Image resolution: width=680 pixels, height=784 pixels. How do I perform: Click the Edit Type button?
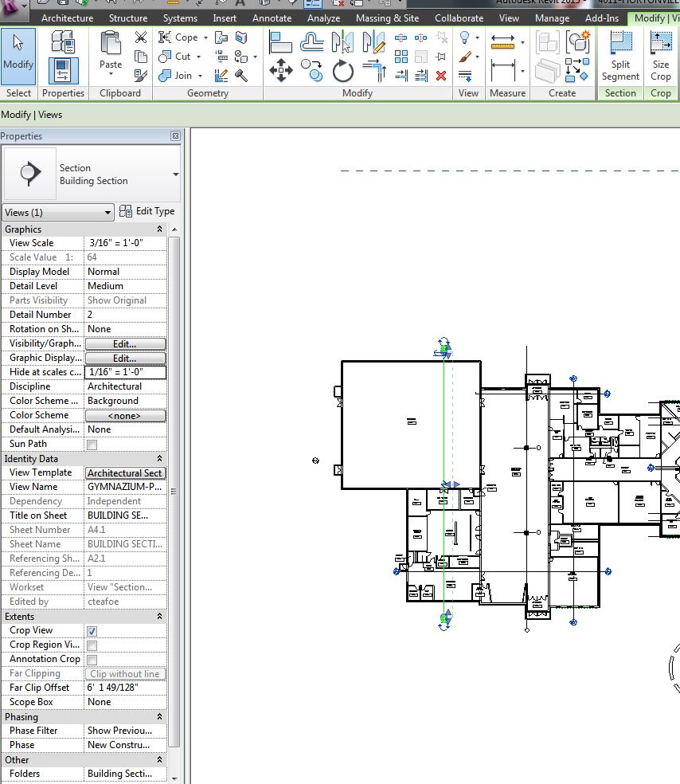tap(147, 211)
